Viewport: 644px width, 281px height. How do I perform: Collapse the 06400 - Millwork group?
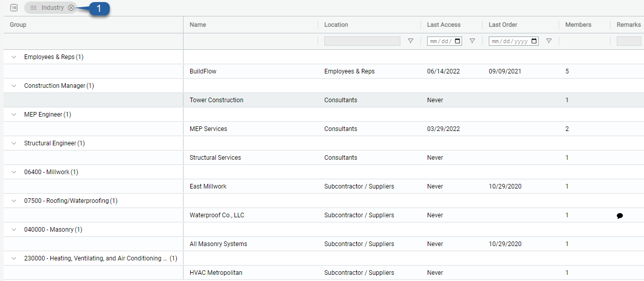[14, 172]
